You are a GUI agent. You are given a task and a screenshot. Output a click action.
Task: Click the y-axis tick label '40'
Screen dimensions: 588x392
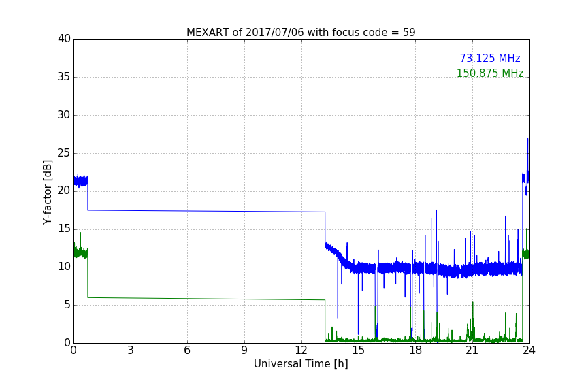pyautogui.click(x=64, y=39)
